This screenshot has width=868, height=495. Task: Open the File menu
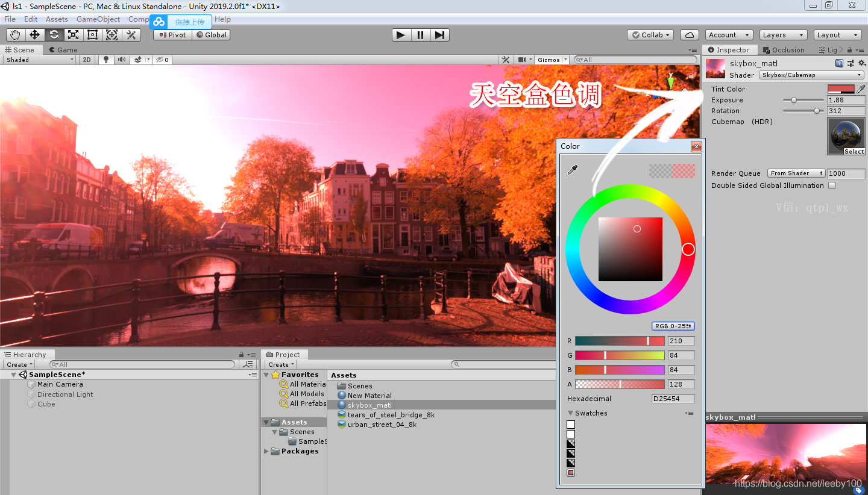click(10, 19)
